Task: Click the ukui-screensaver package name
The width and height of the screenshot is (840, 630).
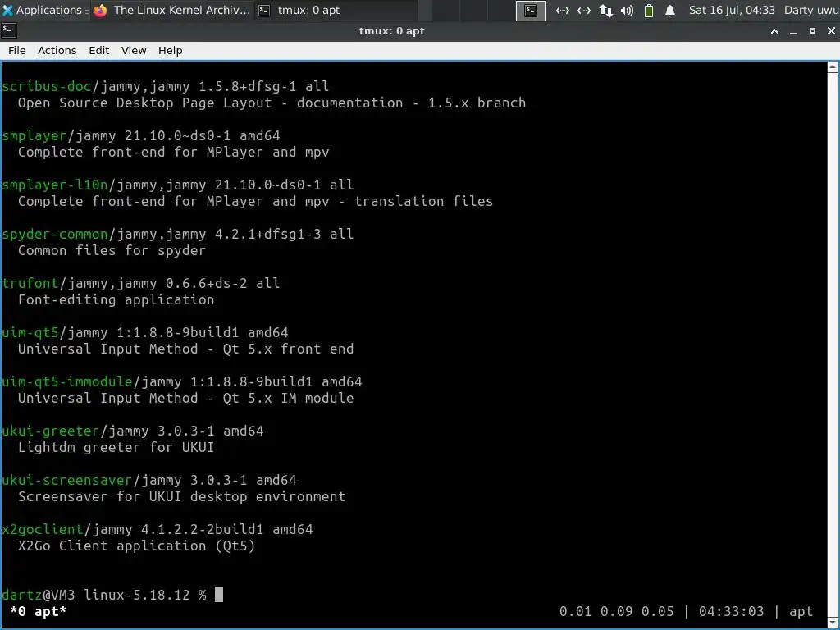Action: 67,481
